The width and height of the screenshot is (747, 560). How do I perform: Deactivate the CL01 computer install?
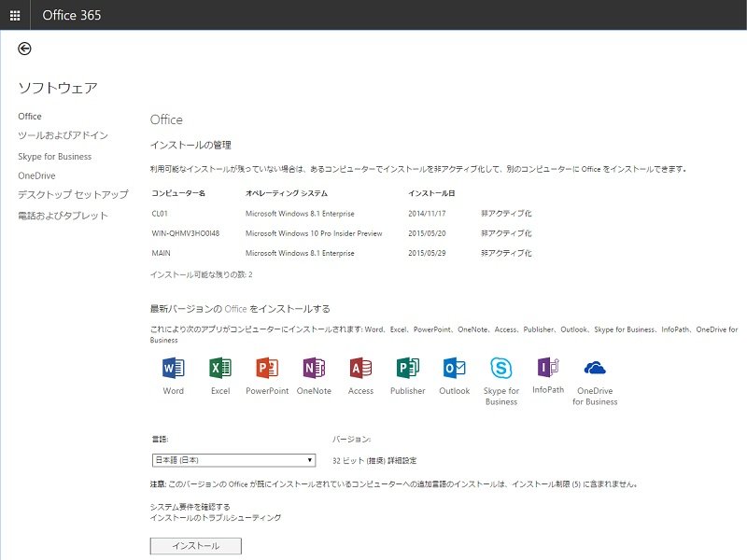506,214
